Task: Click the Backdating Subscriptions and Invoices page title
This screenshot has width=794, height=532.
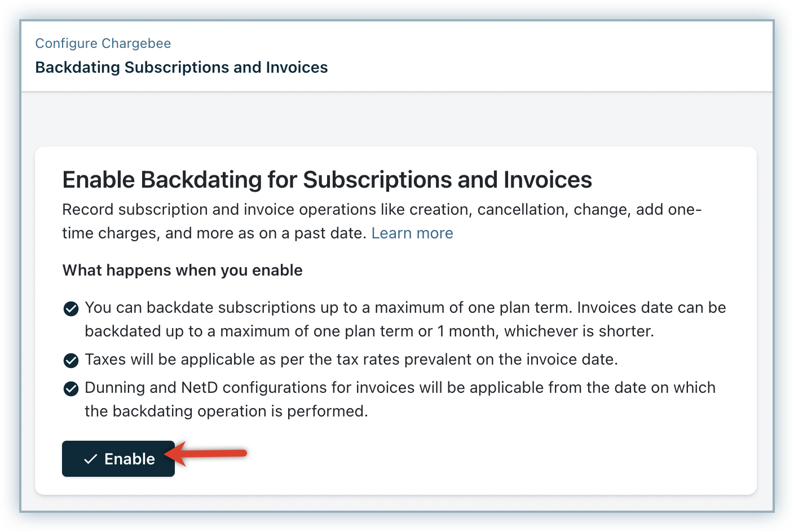Action: click(181, 68)
